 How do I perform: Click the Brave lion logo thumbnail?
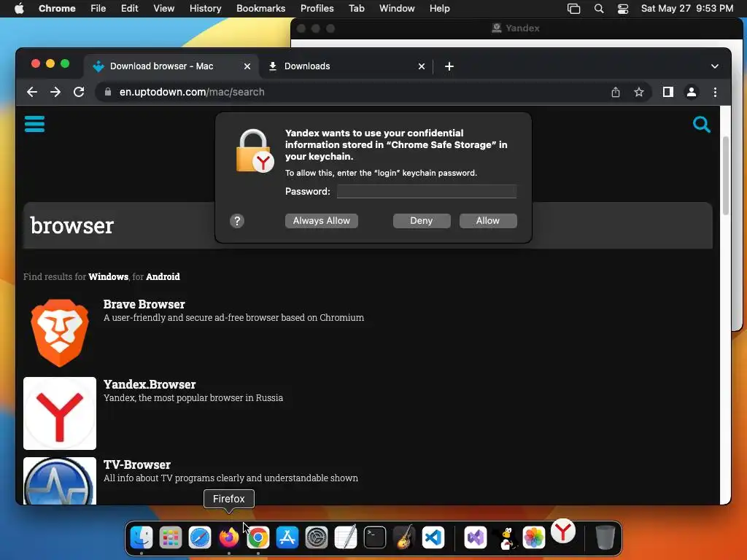click(x=60, y=333)
